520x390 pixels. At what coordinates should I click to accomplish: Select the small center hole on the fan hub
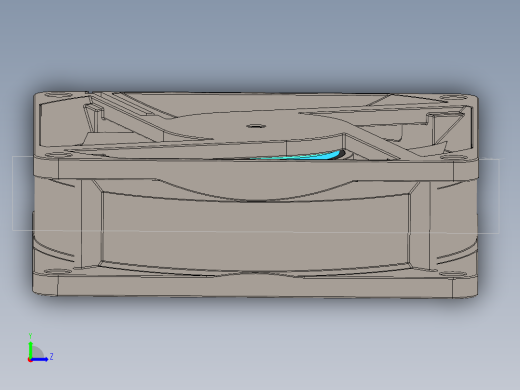(256, 126)
